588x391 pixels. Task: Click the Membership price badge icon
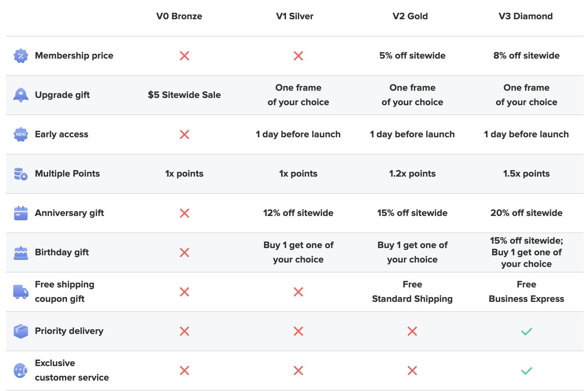pos(21,56)
